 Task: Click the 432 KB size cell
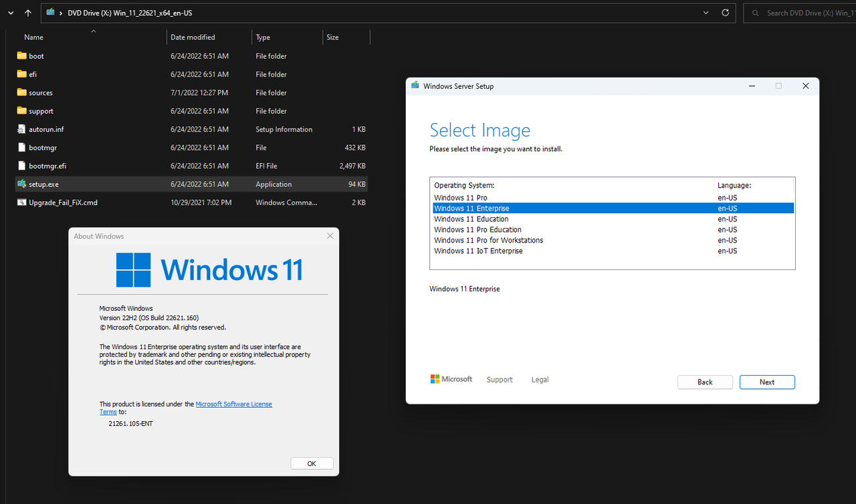(x=355, y=148)
